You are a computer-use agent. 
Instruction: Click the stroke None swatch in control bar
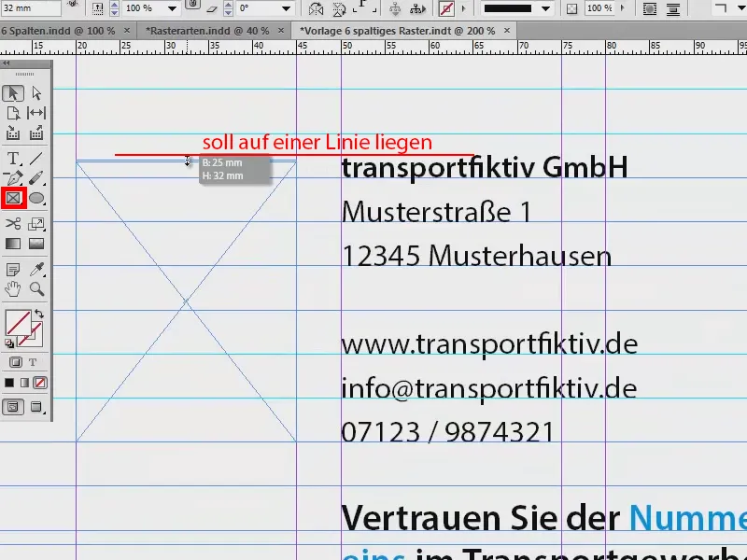(x=446, y=8)
